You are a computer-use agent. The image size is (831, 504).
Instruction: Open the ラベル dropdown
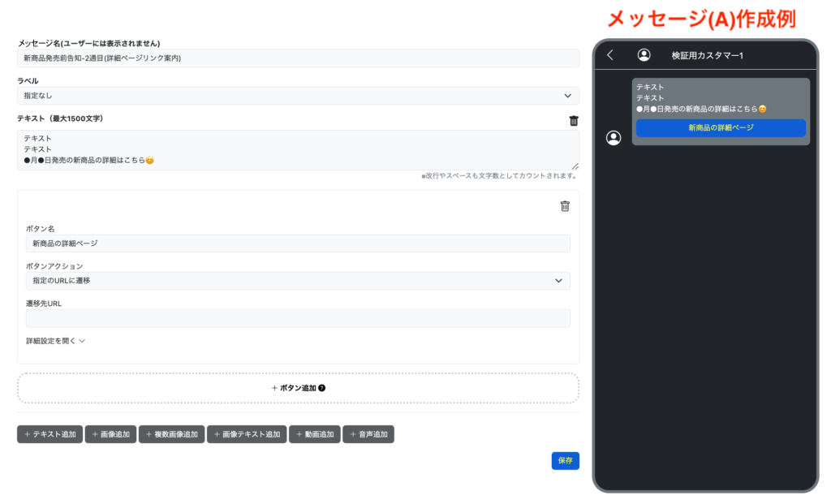298,96
